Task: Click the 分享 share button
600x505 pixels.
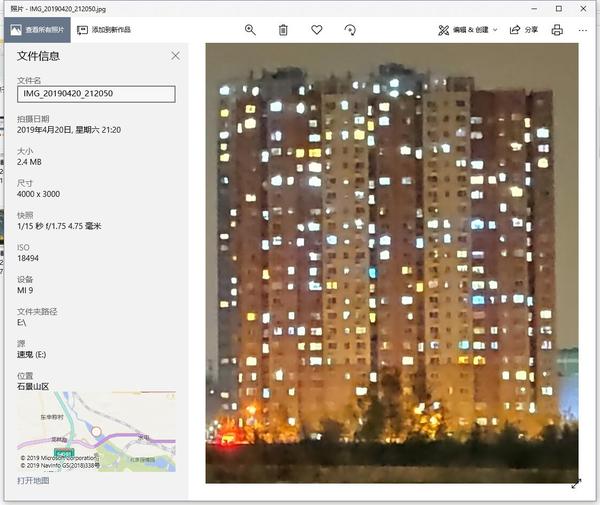Action: click(x=524, y=30)
